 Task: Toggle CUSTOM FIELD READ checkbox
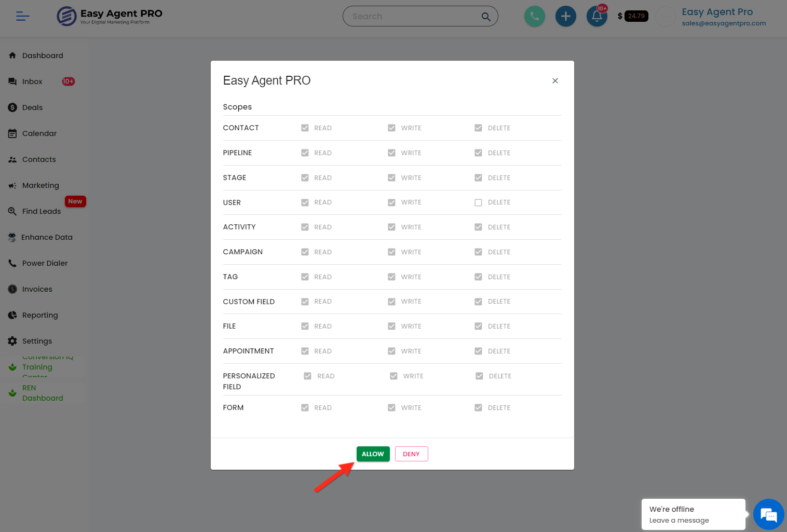pos(305,302)
